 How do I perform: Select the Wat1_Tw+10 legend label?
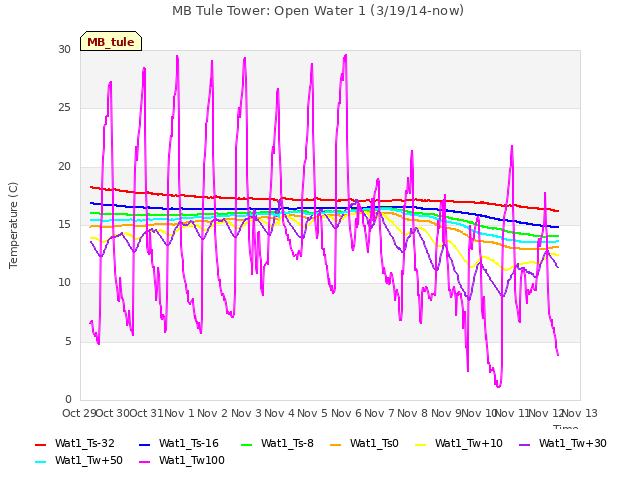point(469,444)
